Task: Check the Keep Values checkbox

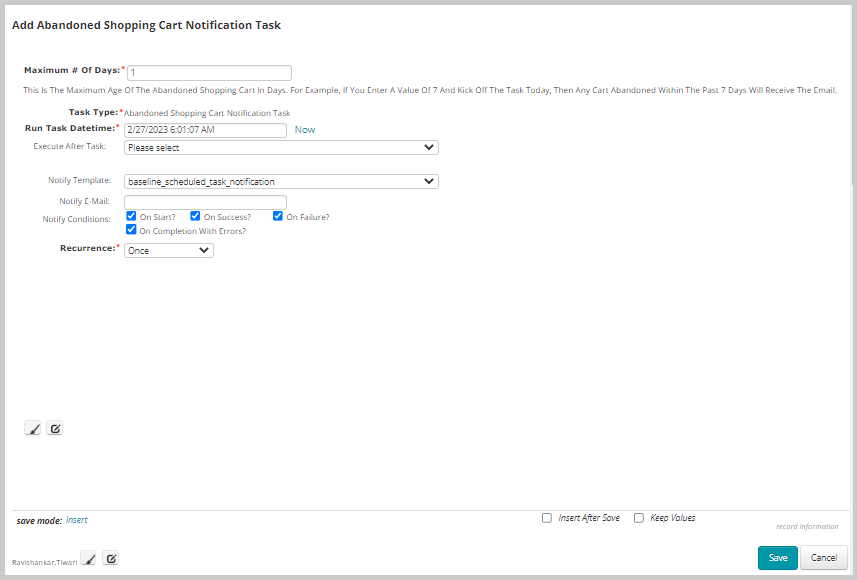Action: pos(638,517)
